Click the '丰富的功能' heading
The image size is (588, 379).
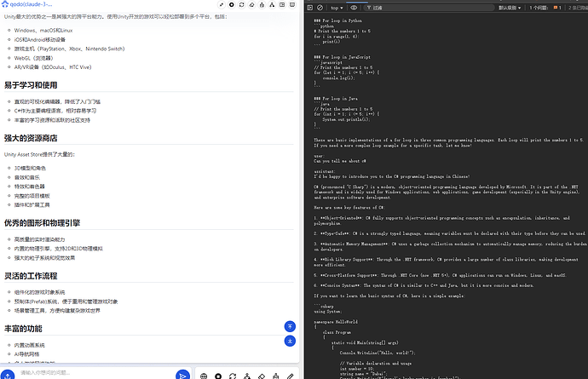[x=23, y=329]
